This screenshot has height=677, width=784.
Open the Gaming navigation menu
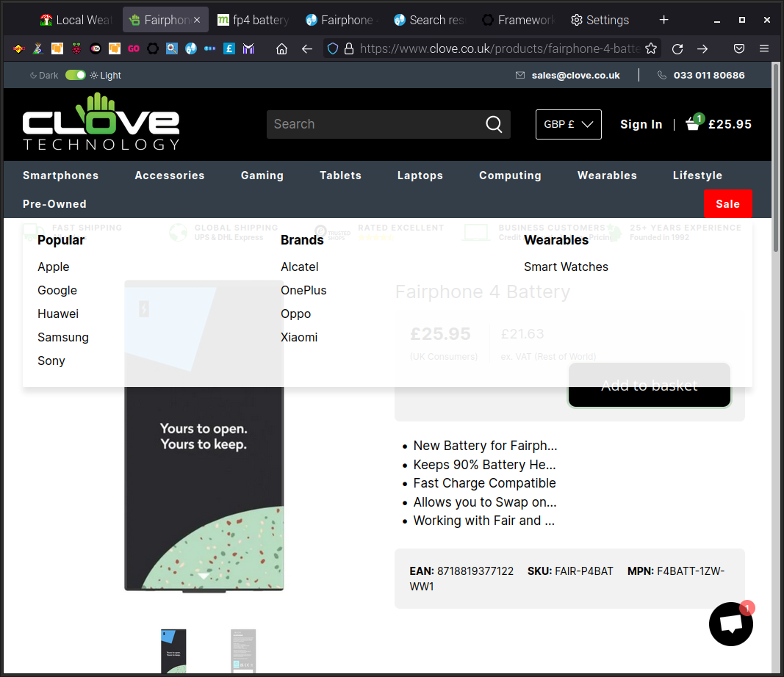pos(262,175)
